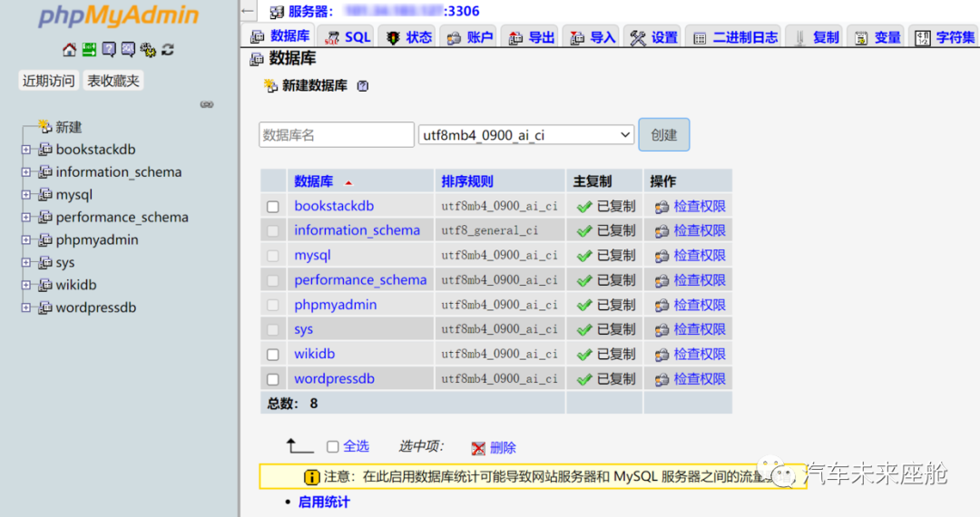
Task: Open the 导入 import tab
Action: coord(593,37)
